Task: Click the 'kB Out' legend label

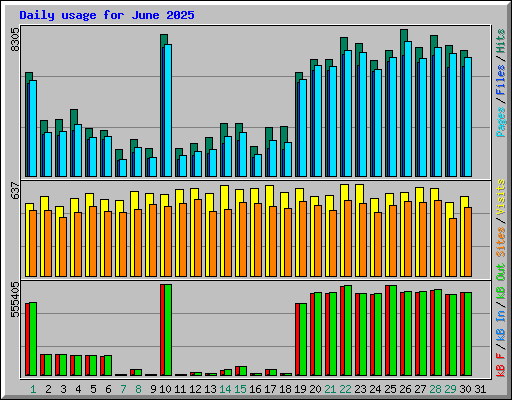Action: [501, 281]
